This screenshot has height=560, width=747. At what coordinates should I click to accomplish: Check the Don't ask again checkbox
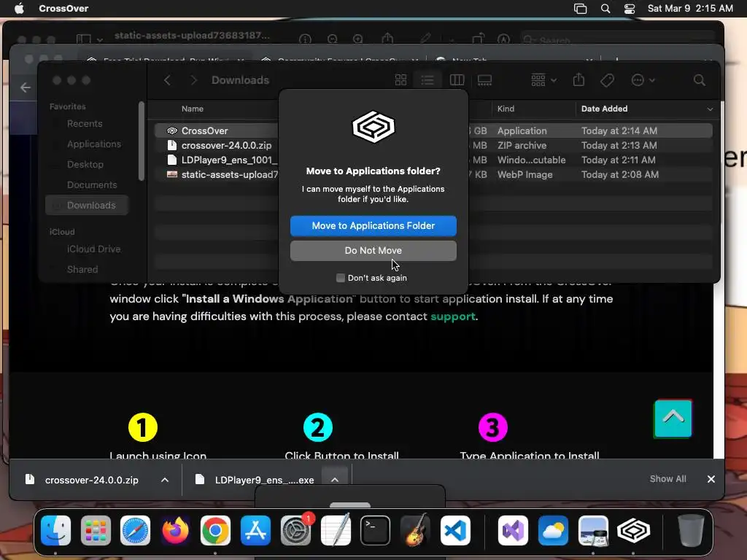click(x=340, y=278)
